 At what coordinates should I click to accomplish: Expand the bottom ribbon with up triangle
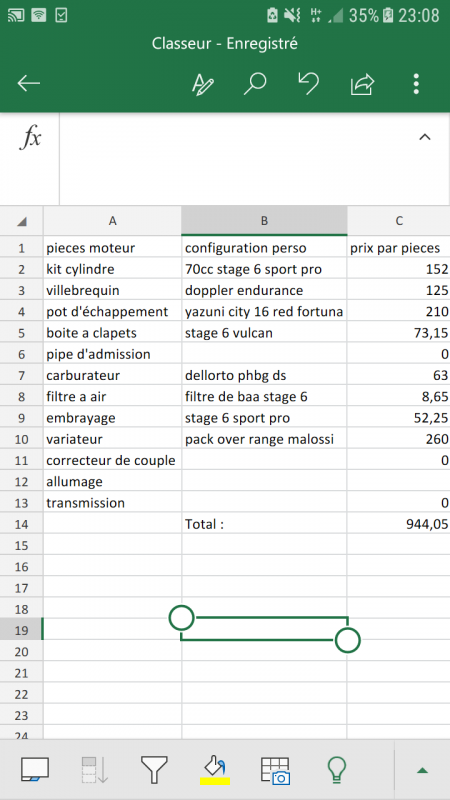(x=422, y=770)
